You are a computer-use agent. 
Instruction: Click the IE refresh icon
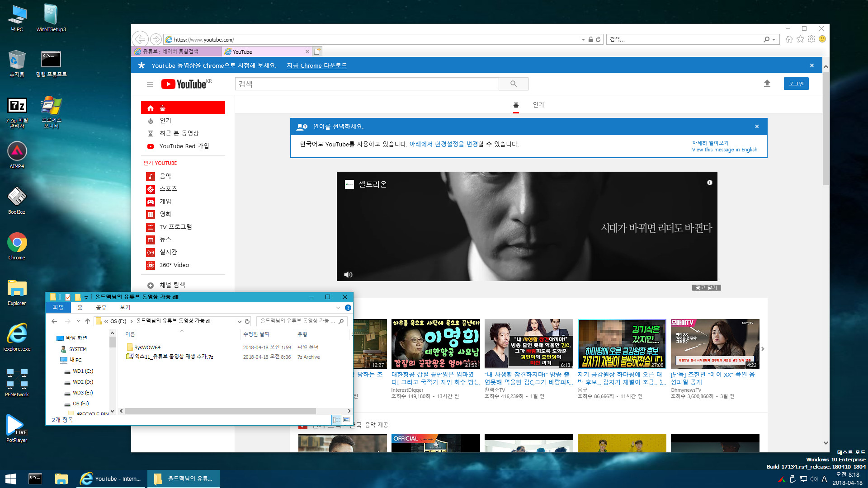tap(598, 40)
